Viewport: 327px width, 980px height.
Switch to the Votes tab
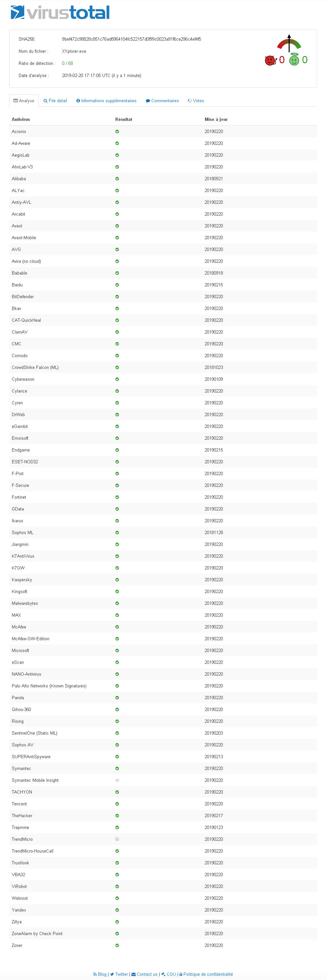[196, 101]
